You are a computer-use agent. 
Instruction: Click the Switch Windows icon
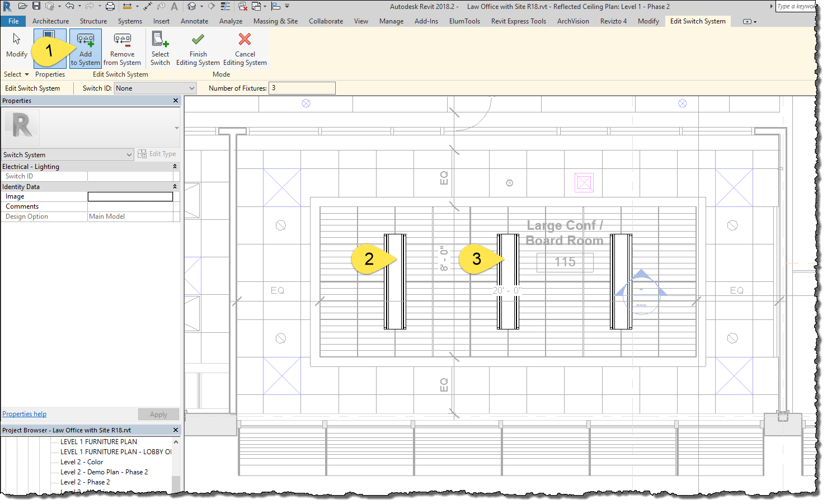click(x=256, y=6)
